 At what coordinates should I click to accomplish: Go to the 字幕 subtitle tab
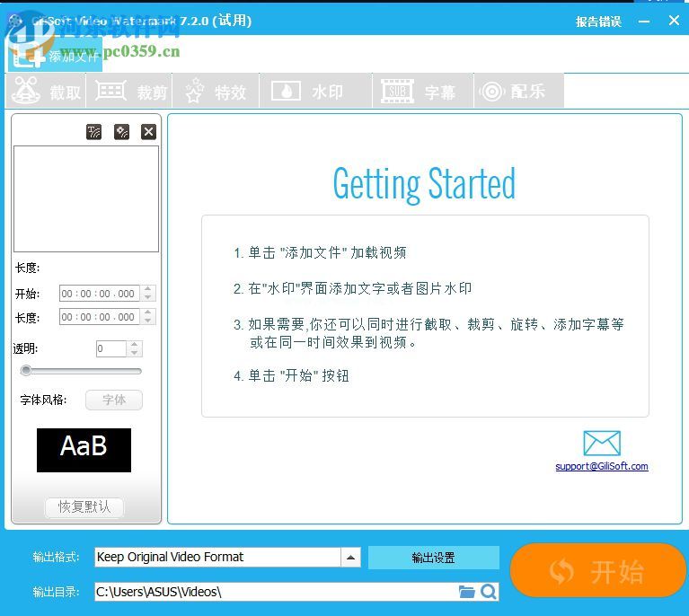coord(419,92)
